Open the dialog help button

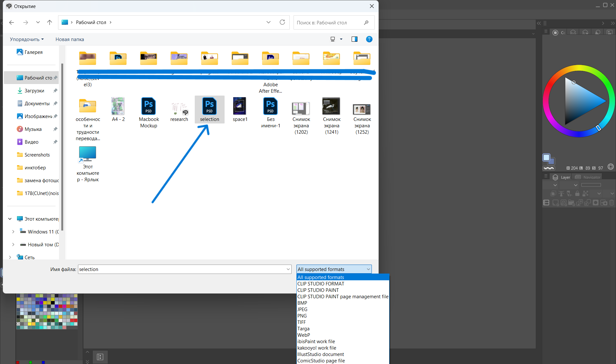pos(369,39)
